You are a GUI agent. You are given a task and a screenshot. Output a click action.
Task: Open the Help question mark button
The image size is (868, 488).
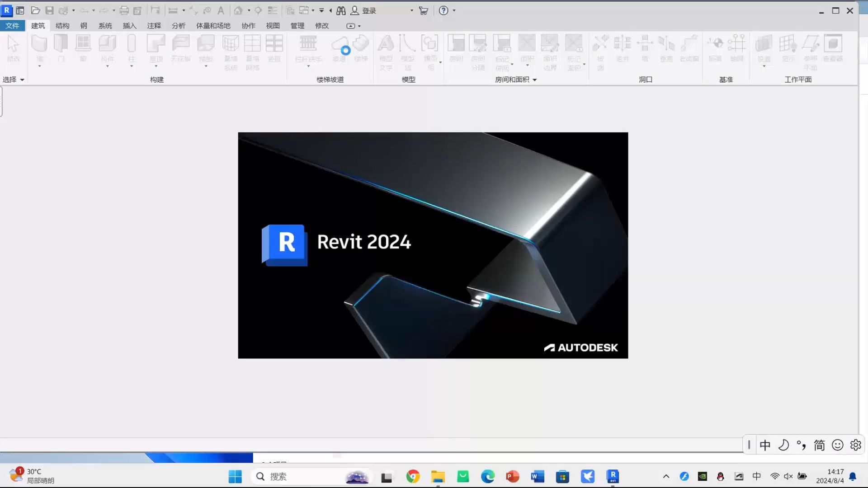tap(443, 10)
